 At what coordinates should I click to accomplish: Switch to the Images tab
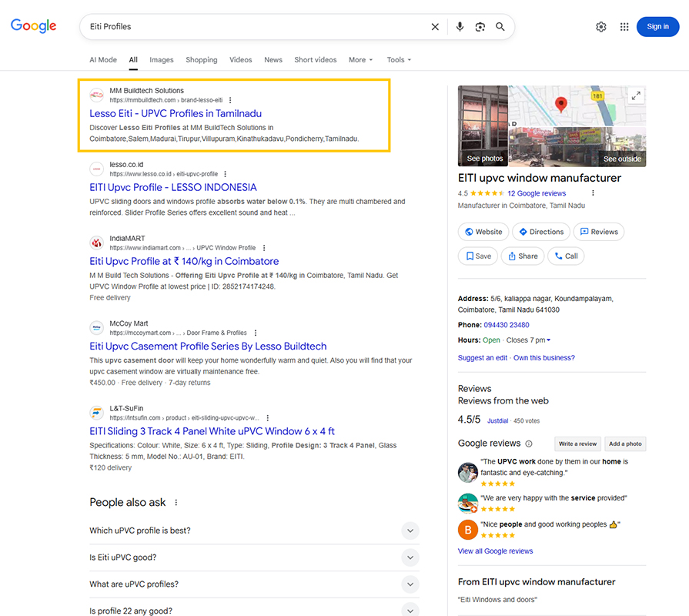(x=162, y=60)
